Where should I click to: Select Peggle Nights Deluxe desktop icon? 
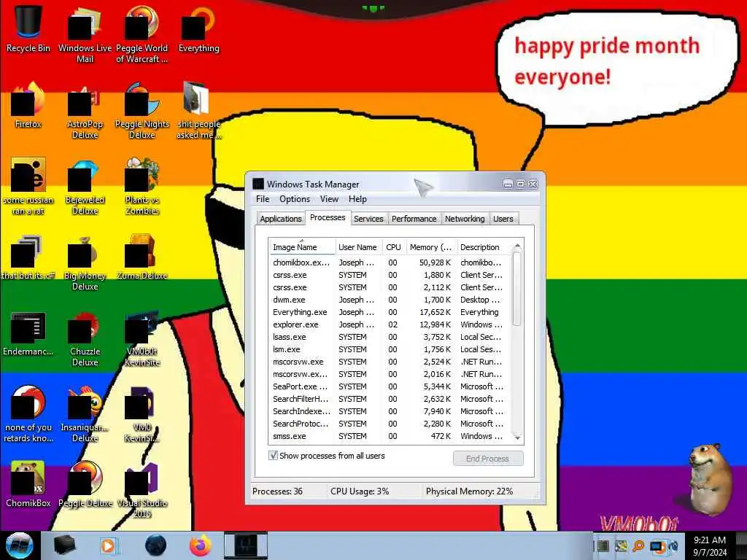[x=142, y=111]
